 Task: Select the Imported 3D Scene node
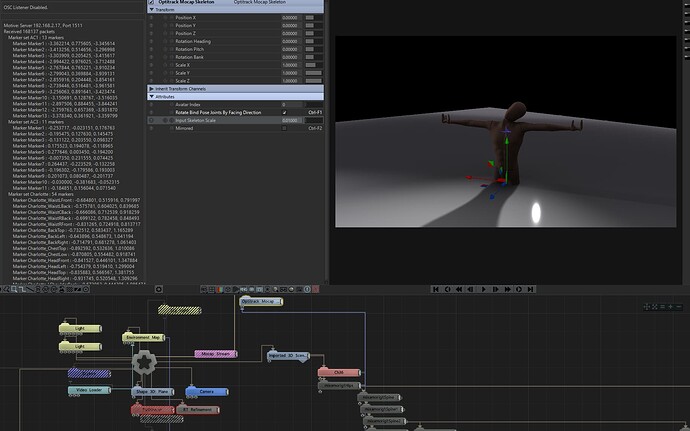click(288, 355)
